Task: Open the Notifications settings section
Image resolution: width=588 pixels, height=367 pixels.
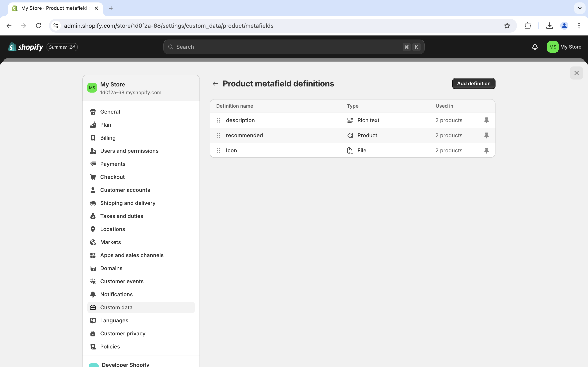Action: [x=116, y=294]
